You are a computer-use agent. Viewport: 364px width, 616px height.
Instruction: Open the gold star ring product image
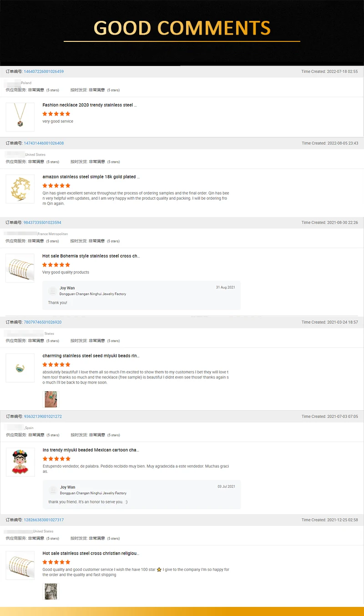[x=20, y=189]
